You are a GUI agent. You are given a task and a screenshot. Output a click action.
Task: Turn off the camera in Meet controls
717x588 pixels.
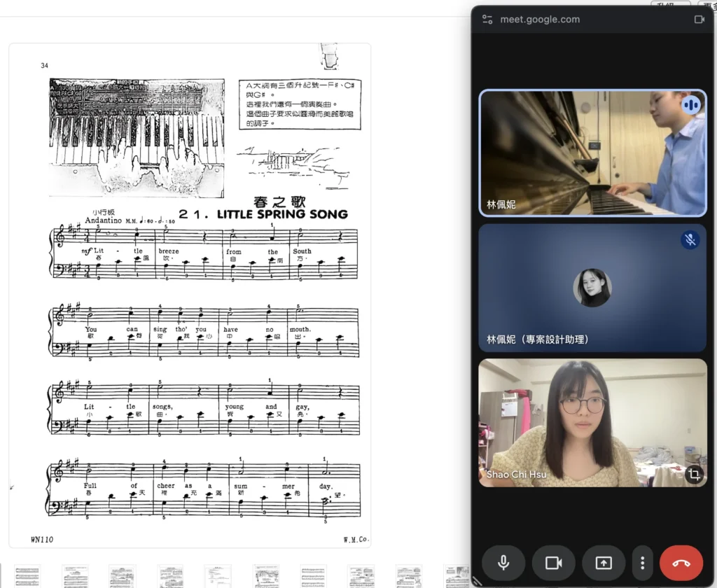(553, 562)
